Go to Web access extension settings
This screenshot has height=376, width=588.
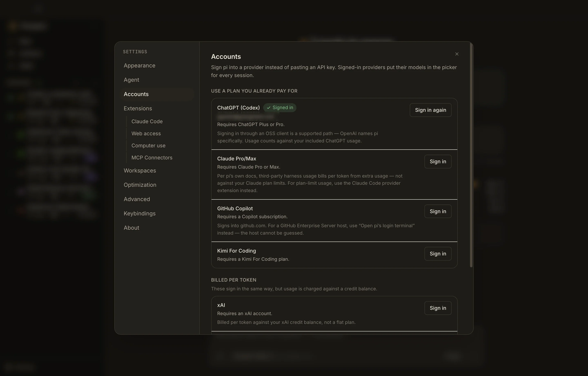click(146, 133)
